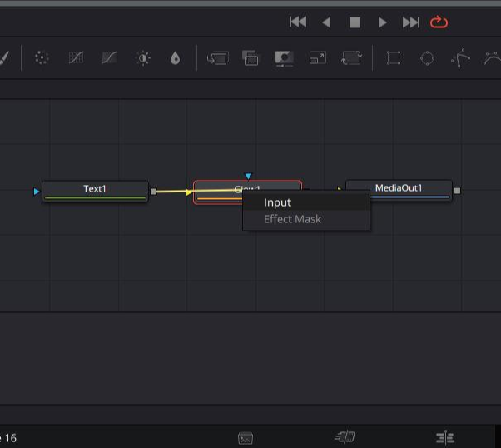Click the blue mask input above Glow1
This screenshot has height=448, width=501.
(248, 176)
